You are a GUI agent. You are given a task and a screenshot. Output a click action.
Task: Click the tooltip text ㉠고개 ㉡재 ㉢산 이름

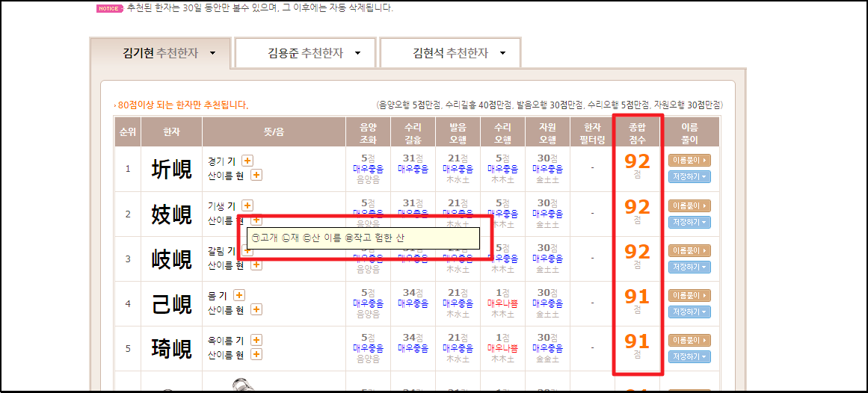(327, 238)
